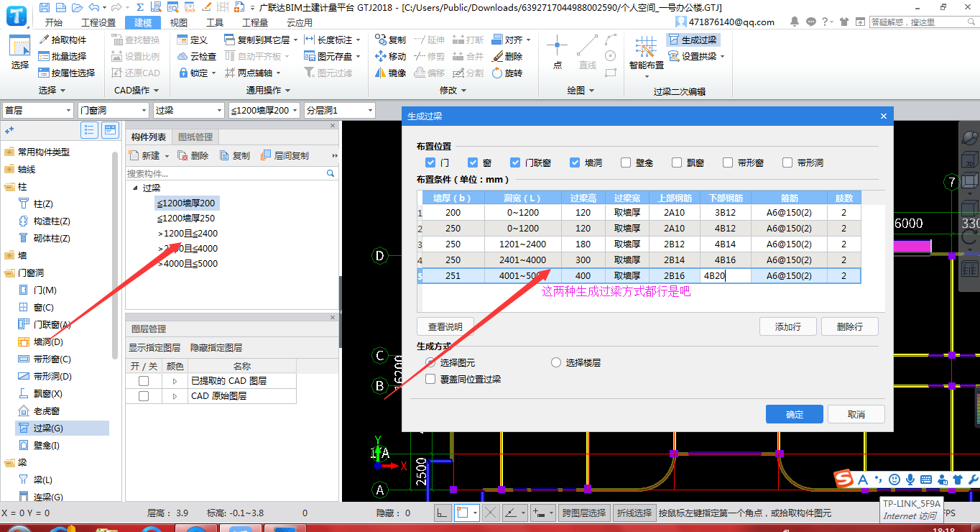Click the 定义 define tool

click(x=193, y=40)
